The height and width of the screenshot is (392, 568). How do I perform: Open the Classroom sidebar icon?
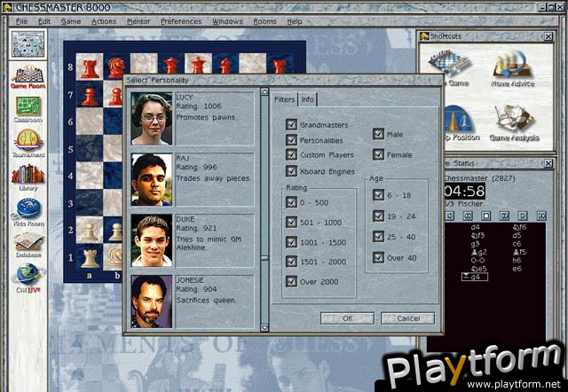[28, 109]
